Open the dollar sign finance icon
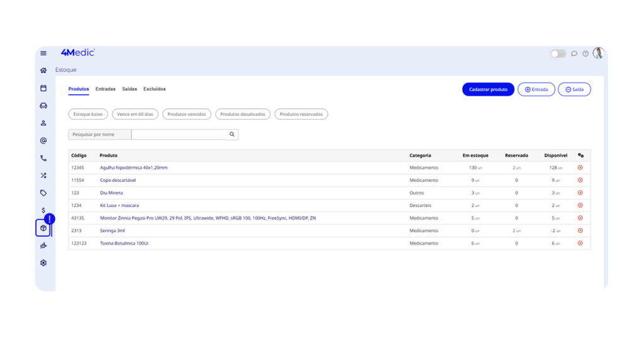Screen dimensions: 644x338 pos(43,210)
